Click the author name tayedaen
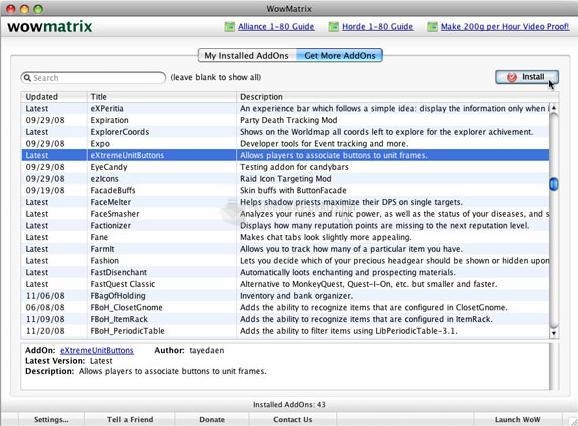The image size is (578, 426). [x=207, y=350]
